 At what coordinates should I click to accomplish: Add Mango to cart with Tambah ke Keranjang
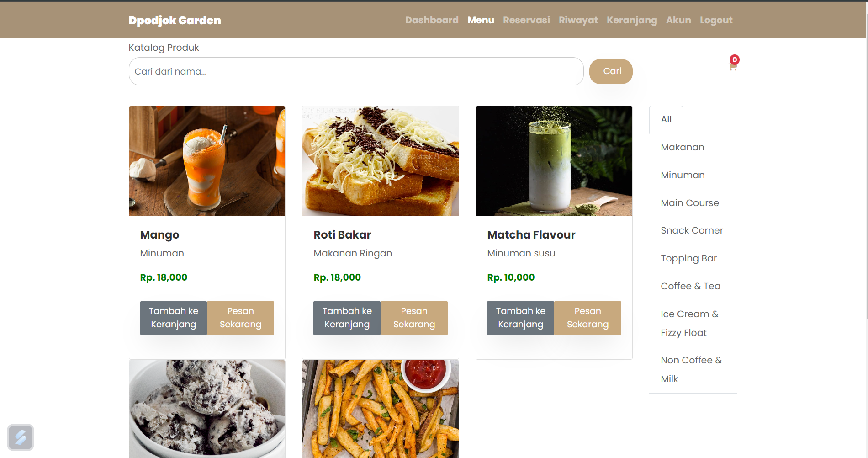(x=174, y=318)
